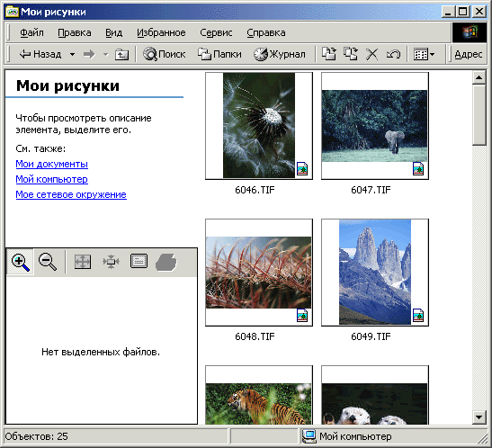This screenshot has width=492, height=448.
Task: Click the preview panel print icon
Action: [139, 261]
